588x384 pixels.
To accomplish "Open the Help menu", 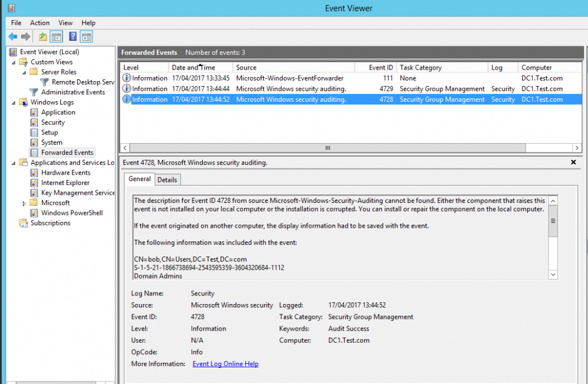I will pos(88,23).
